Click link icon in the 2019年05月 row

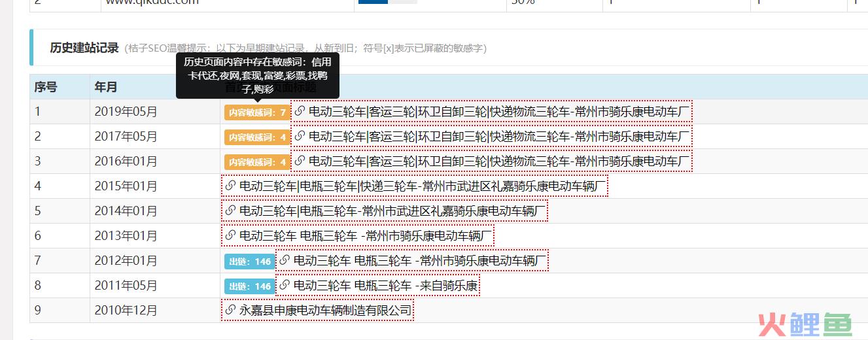[300, 111]
